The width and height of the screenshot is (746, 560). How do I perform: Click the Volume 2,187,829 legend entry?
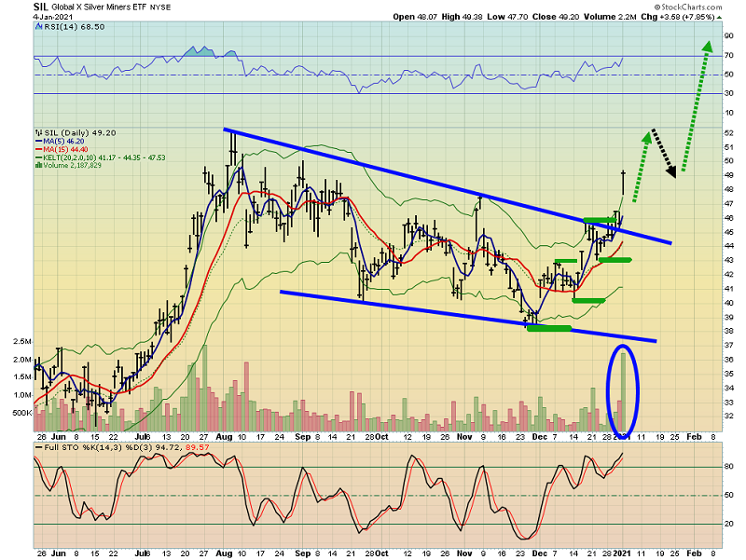point(68,165)
